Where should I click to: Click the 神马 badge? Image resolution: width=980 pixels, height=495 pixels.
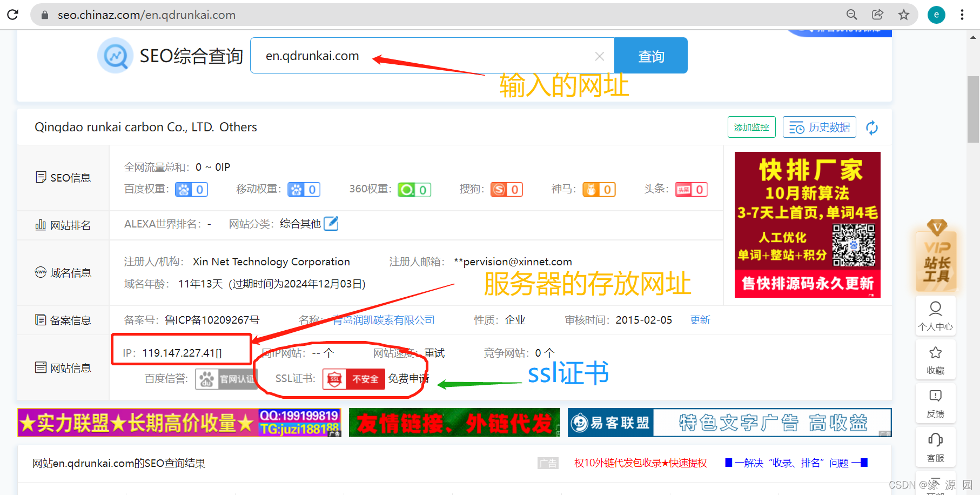tap(599, 190)
